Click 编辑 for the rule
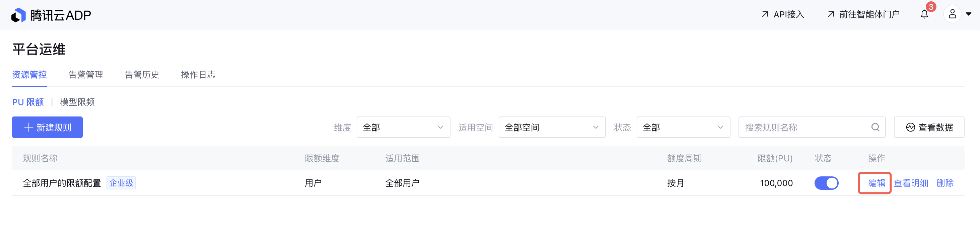 [x=876, y=183]
